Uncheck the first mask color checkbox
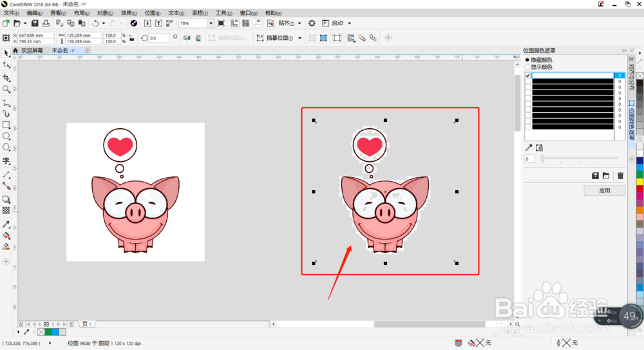The width and height of the screenshot is (644, 350). [528, 75]
